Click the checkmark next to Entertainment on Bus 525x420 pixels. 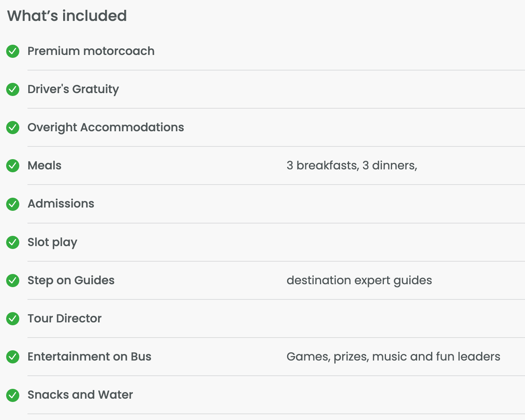(x=13, y=357)
